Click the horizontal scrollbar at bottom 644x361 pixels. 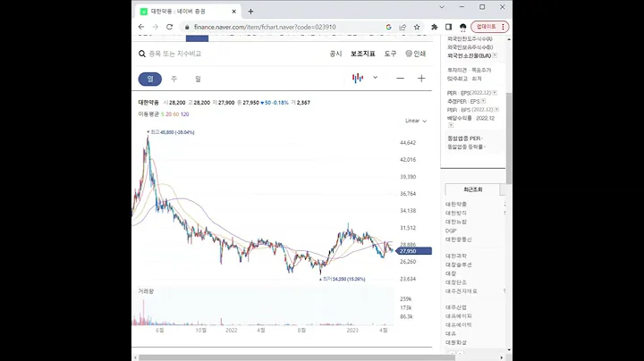click(295, 357)
